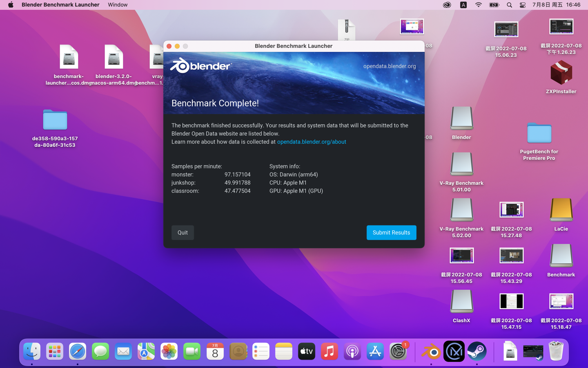Open Notes from the Dock
This screenshot has height=368, width=588.
[284, 351]
